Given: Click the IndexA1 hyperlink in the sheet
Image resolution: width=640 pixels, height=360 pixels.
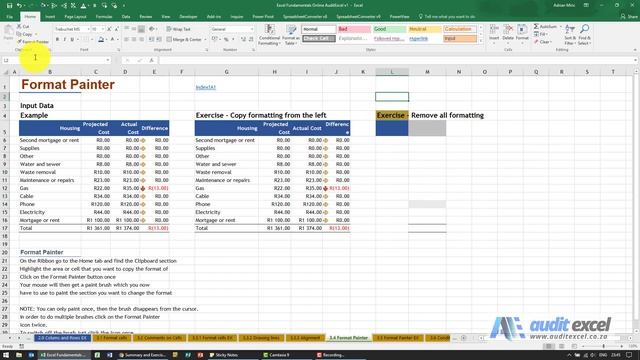Looking at the screenshot, I should [205, 87].
